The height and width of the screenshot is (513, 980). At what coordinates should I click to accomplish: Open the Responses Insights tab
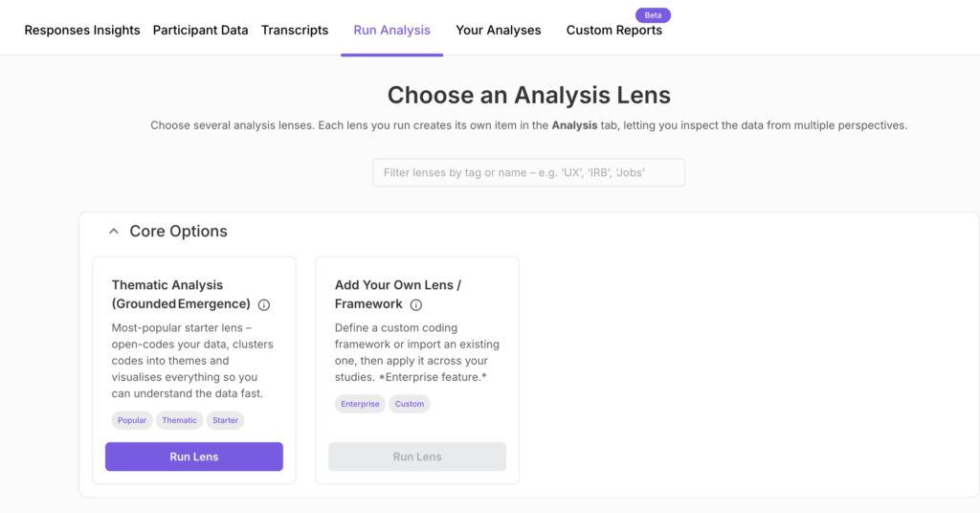tap(82, 31)
